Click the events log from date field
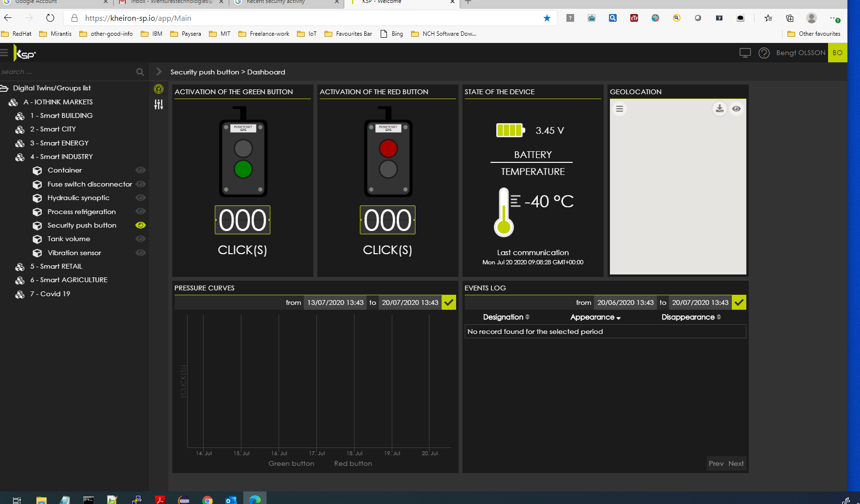The width and height of the screenshot is (860, 504). [625, 302]
